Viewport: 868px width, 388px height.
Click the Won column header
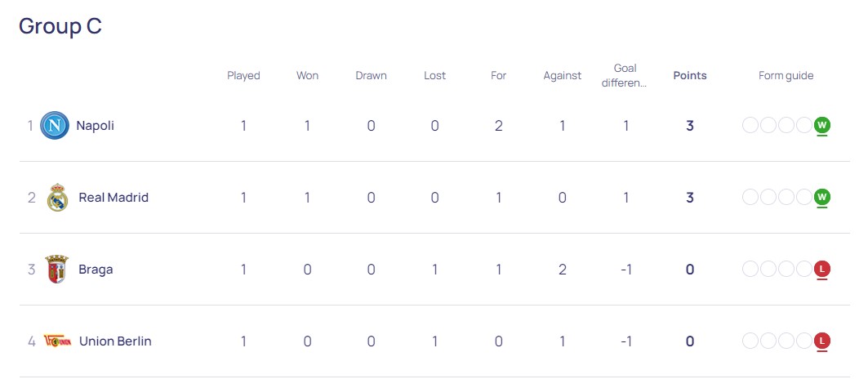point(307,76)
